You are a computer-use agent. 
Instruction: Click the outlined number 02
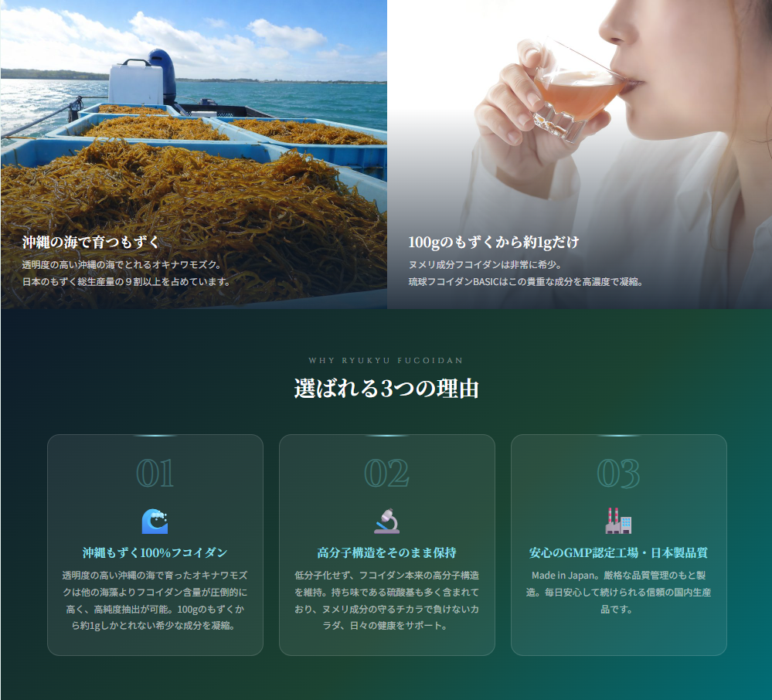click(x=386, y=474)
